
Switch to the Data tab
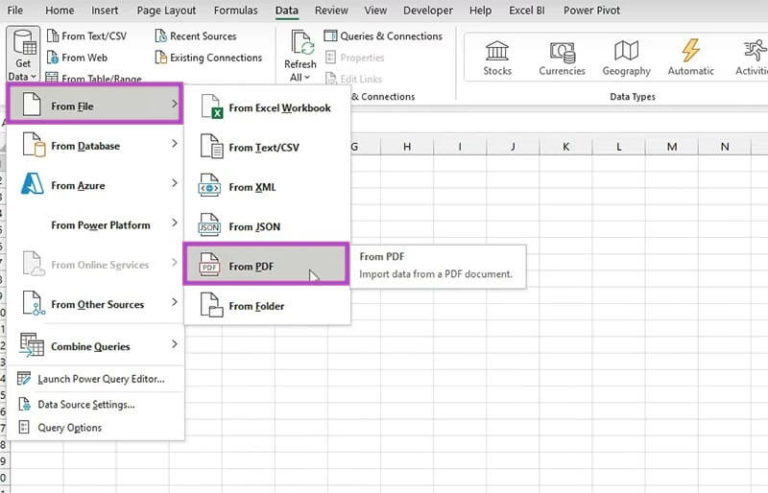(x=287, y=10)
